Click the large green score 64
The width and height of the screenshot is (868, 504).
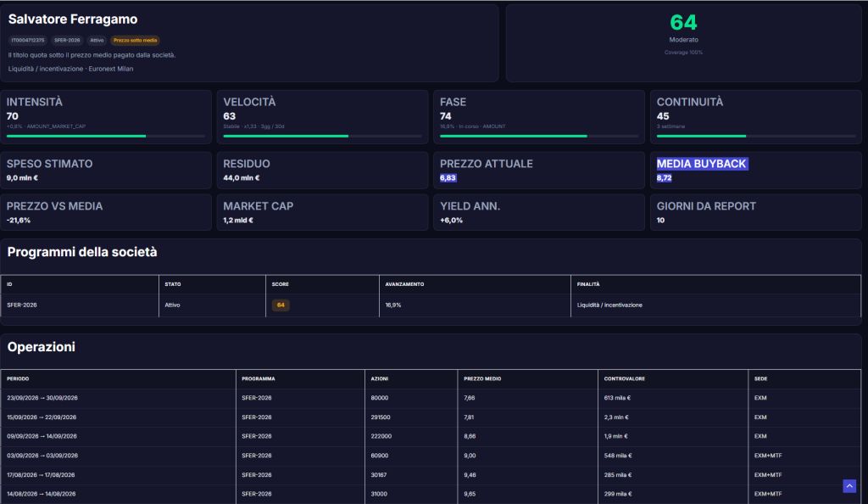pos(683,23)
